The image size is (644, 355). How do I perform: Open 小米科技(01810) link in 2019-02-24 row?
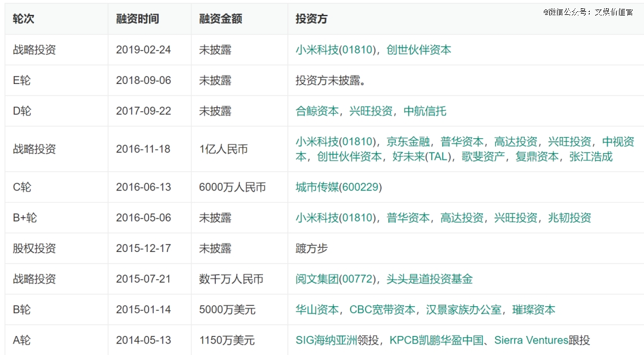click(335, 49)
